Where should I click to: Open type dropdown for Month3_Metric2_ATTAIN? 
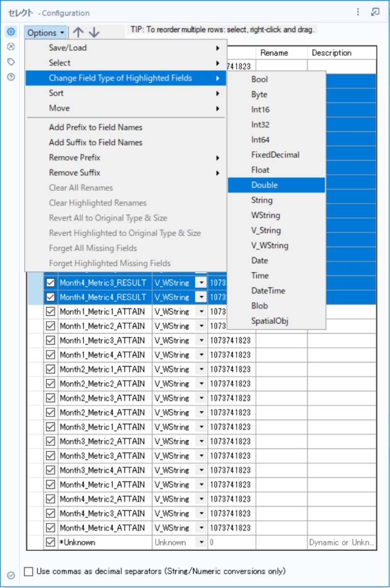[x=202, y=441]
